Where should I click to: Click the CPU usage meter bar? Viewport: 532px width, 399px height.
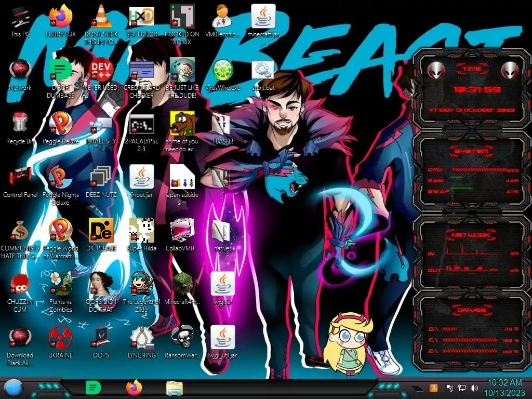(478, 170)
